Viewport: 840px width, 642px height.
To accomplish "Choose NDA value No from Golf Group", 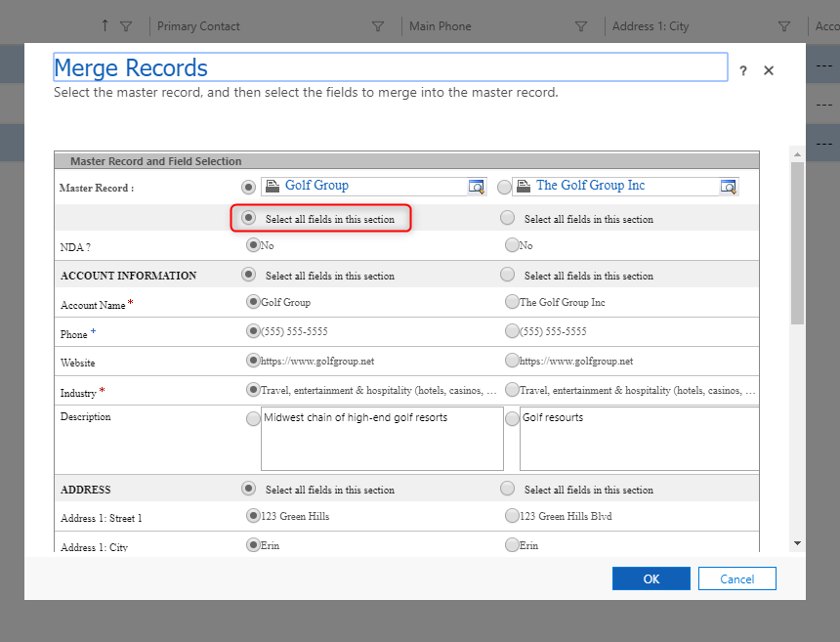I will [253, 245].
